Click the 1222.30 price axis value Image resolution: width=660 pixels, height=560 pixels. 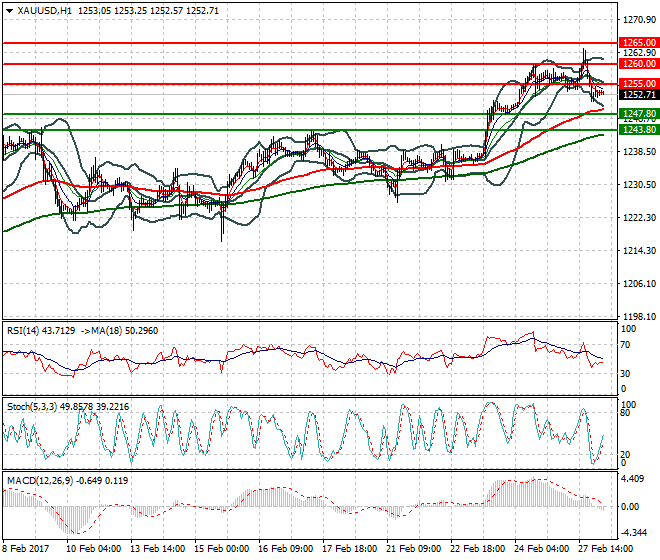(639, 217)
